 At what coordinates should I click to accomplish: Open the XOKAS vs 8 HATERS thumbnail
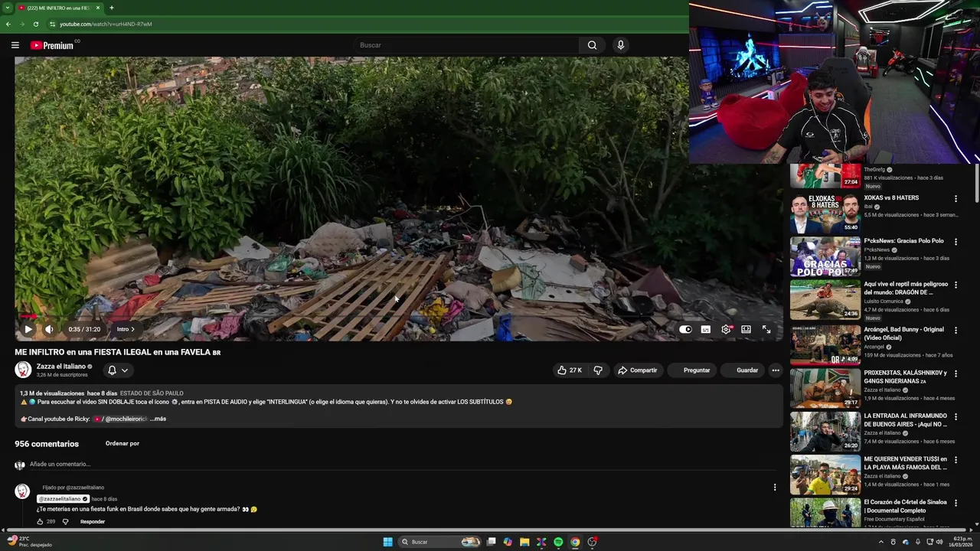point(825,214)
